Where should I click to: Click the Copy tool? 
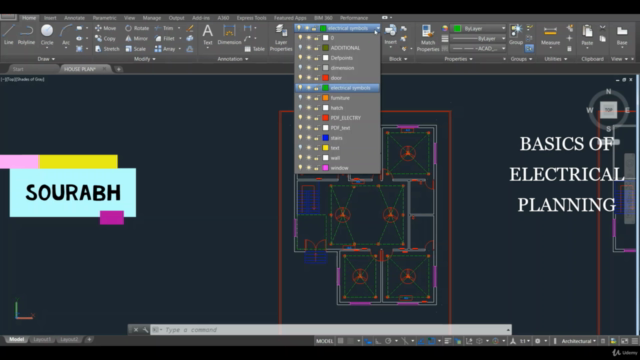click(x=105, y=38)
